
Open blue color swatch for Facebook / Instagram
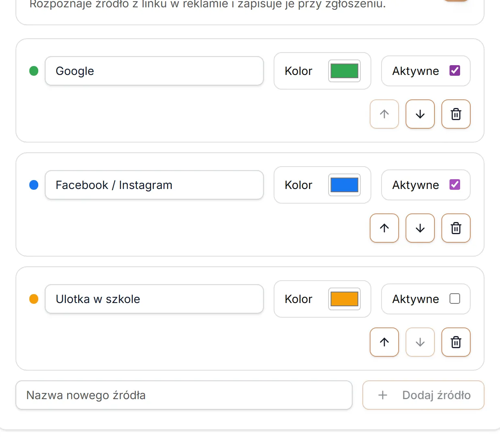click(x=344, y=185)
